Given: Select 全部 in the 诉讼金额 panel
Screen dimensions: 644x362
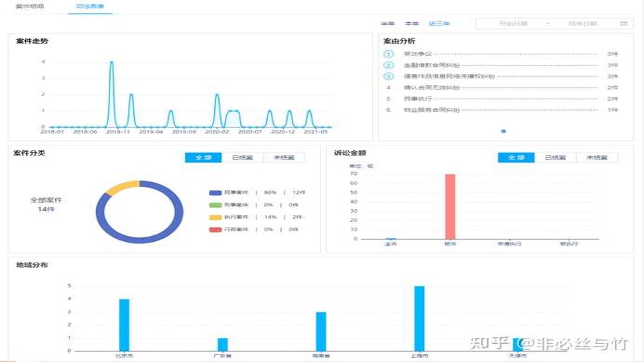Looking at the screenshot, I should 516,158.
